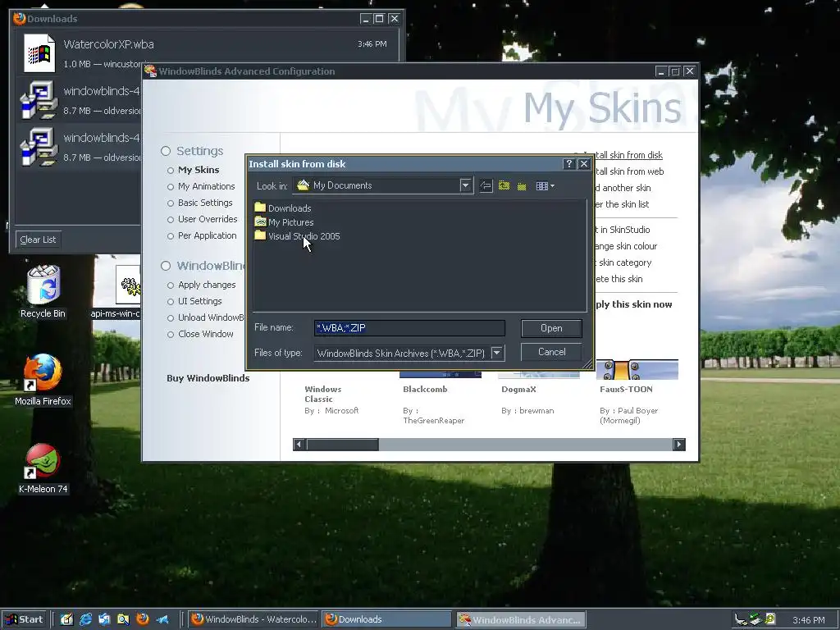Click the network tray icon
The width and height of the screenshot is (840, 630).
(755, 619)
